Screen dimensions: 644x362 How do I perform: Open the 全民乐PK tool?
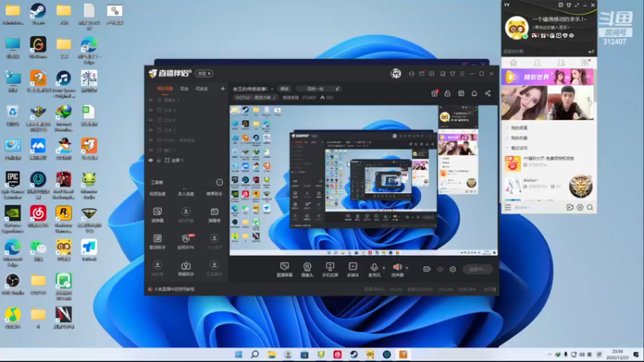tap(186, 242)
